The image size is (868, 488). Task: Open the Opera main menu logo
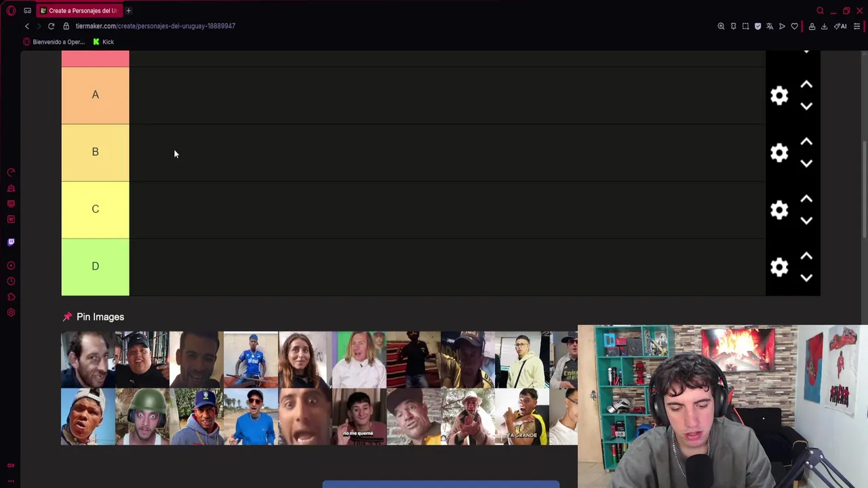tap(11, 11)
